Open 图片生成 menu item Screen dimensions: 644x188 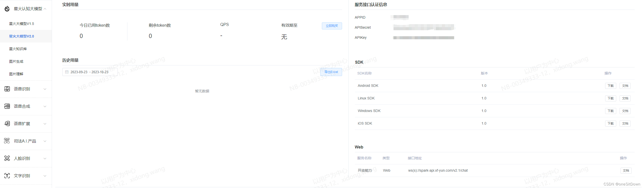[x=26, y=61]
